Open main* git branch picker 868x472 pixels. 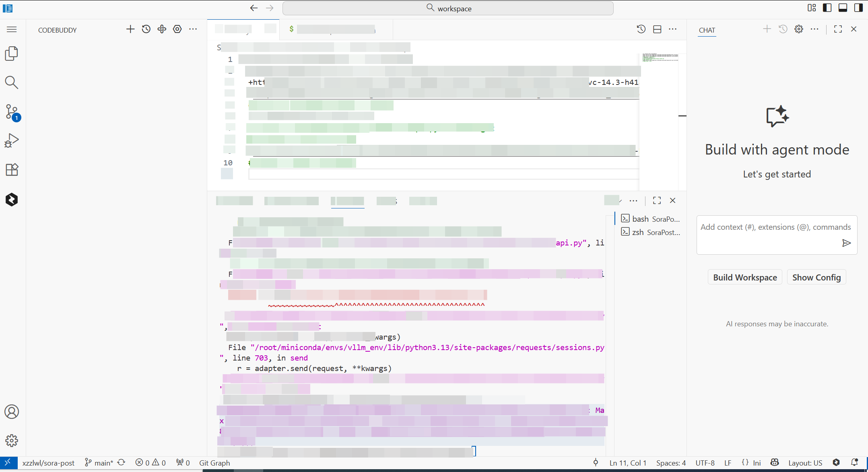pyautogui.click(x=99, y=463)
